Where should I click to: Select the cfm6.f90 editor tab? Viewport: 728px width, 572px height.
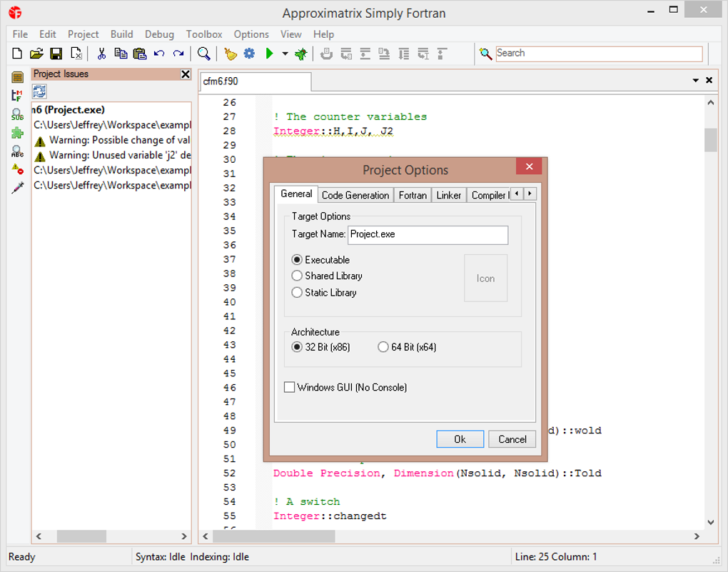[256, 81]
